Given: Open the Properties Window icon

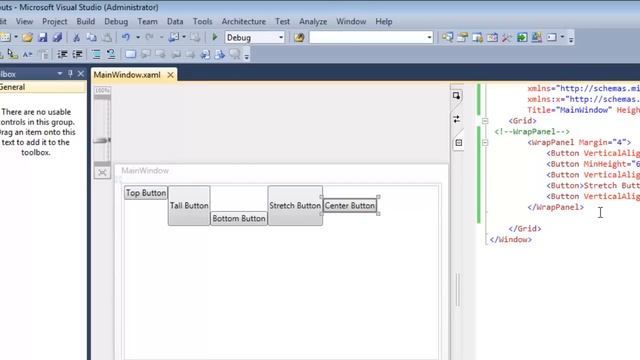Looking at the screenshot, I should 462,38.
